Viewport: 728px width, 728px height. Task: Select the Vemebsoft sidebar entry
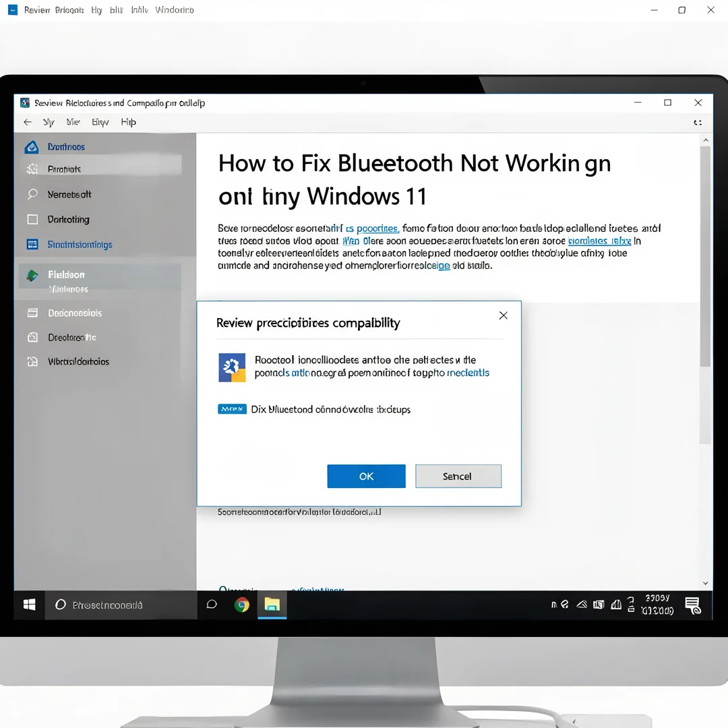tap(69, 195)
